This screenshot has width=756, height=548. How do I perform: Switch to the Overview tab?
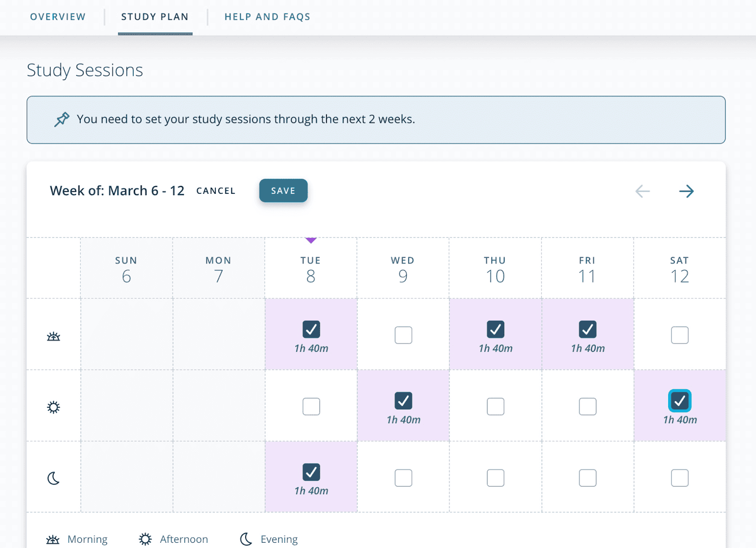pyautogui.click(x=58, y=17)
